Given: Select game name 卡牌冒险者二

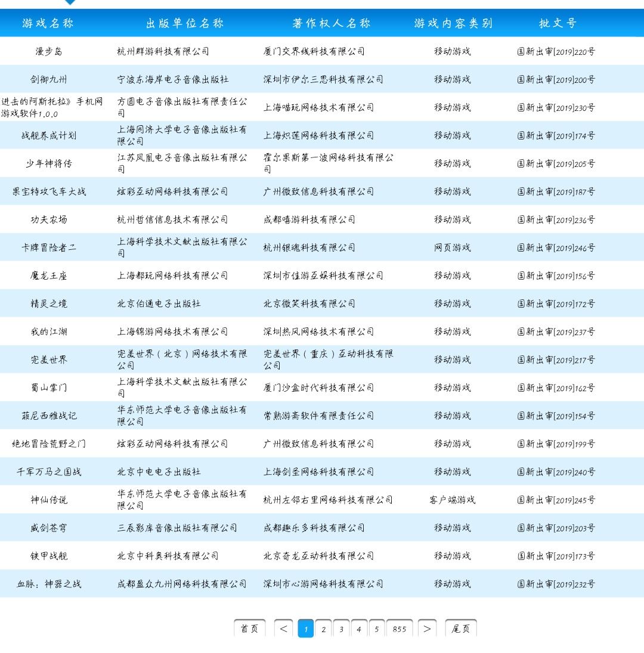Looking at the screenshot, I should click(x=49, y=247).
